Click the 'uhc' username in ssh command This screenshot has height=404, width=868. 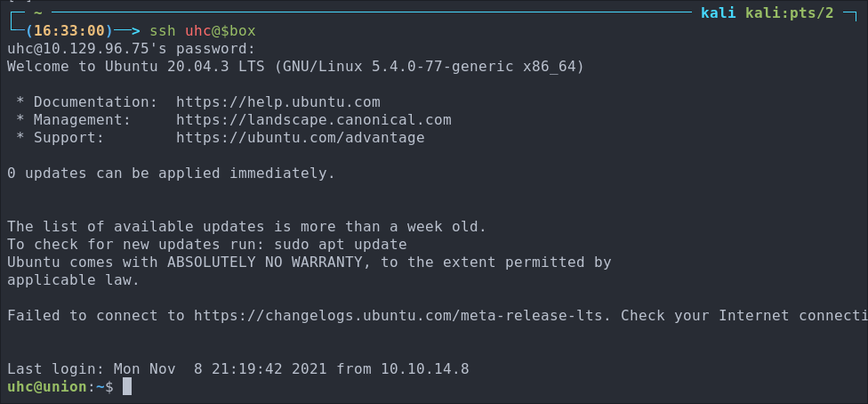(198, 31)
